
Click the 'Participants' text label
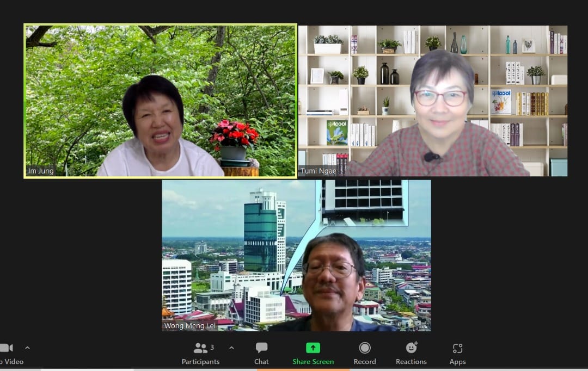pos(200,362)
